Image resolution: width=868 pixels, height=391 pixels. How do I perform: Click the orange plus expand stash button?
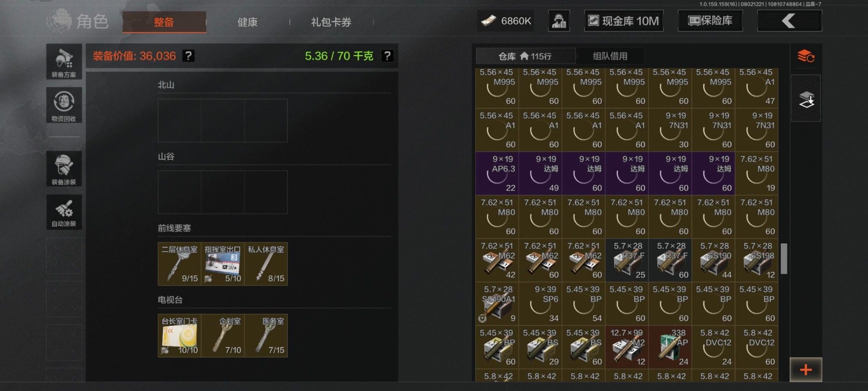pyautogui.click(x=806, y=370)
